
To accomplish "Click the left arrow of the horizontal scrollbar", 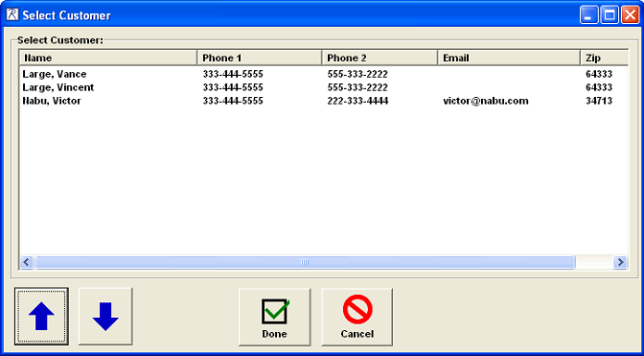I will pos(27,262).
